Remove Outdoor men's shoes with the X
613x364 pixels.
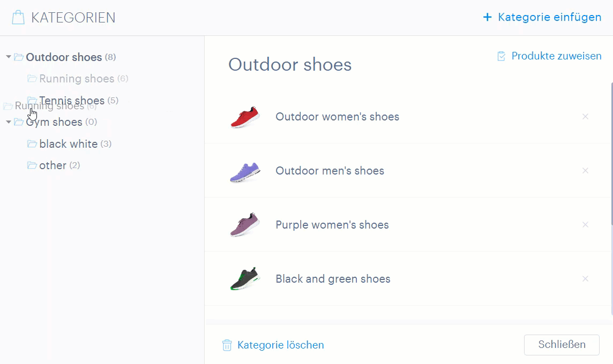pos(585,171)
